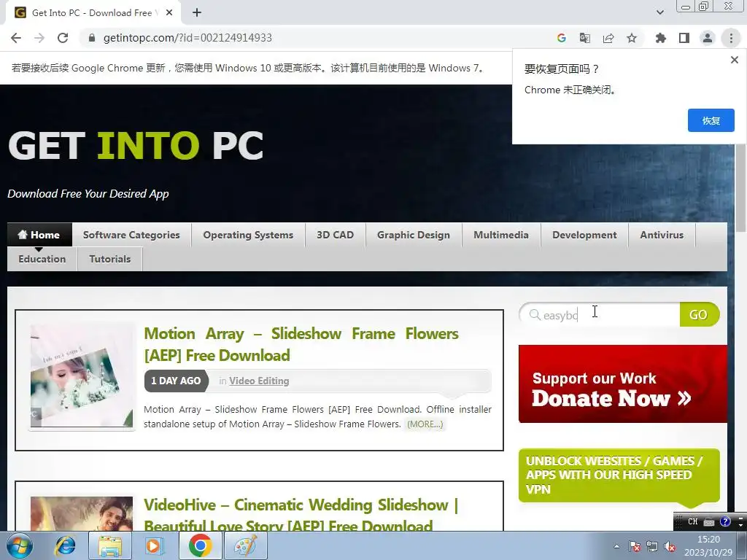The width and height of the screenshot is (747, 560).
Task: Open the Home navigation tab
Action: 39,235
